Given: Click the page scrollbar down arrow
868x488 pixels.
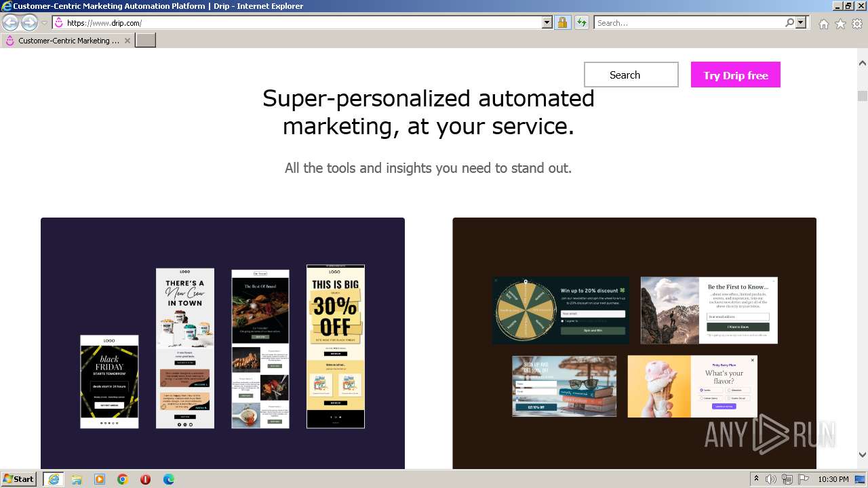Looking at the screenshot, I should pyautogui.click(x=863, y=455).
